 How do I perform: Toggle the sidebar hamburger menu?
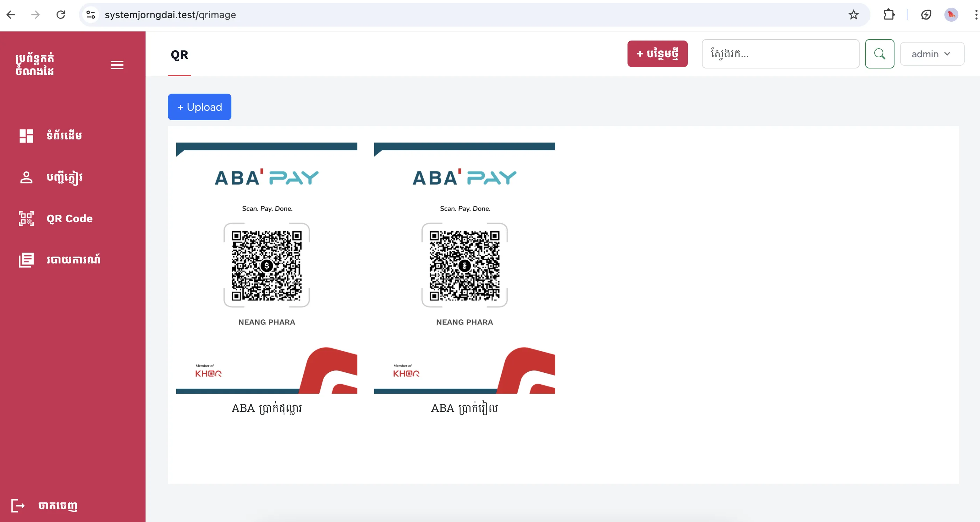[117, 65]
